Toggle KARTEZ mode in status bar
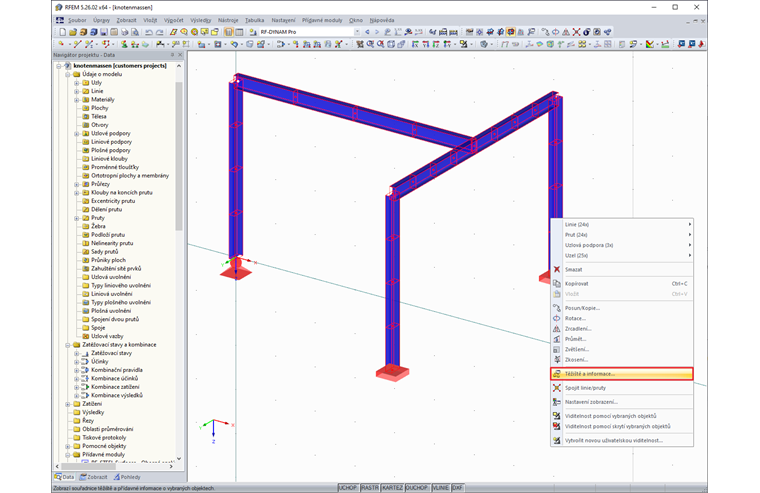The image size is (760, 493). (x=392, y=488)
